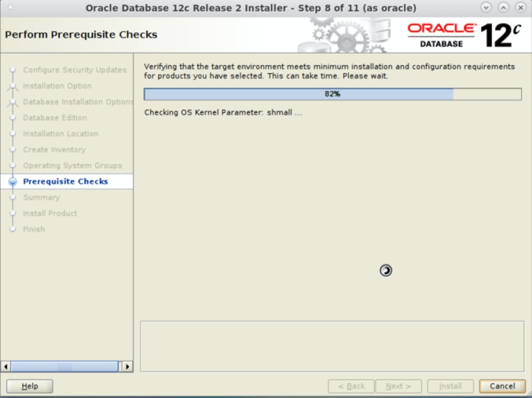Select the Configure Security Updates step

(75, 70)
